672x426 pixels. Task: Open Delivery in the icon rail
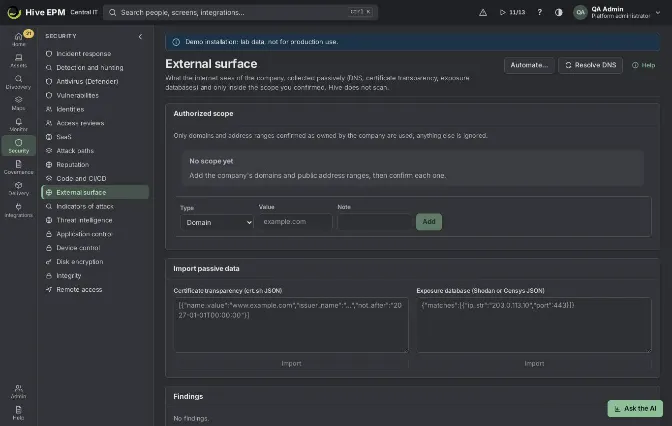pos(18,189)
